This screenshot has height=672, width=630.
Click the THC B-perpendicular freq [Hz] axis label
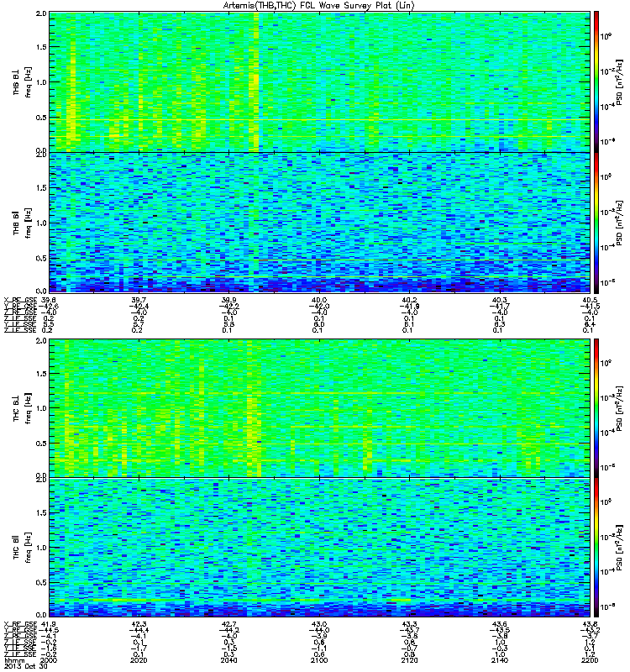28,408
